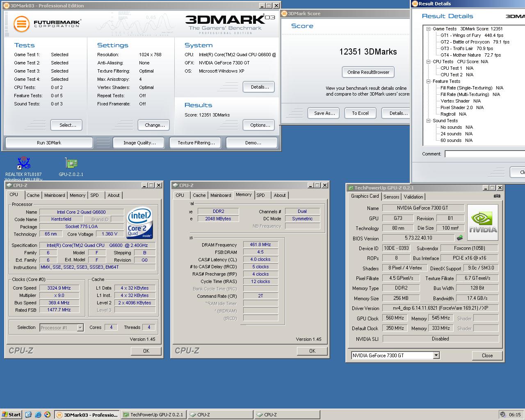
Task: Open SPD tab in the CPU-Z window showing DRAM timings
Action: pos(261,196)
